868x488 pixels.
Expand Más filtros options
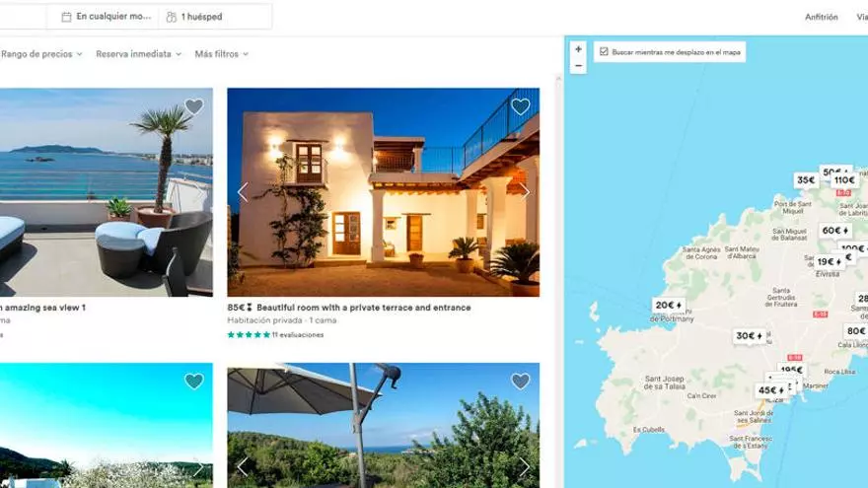(221, 53)
